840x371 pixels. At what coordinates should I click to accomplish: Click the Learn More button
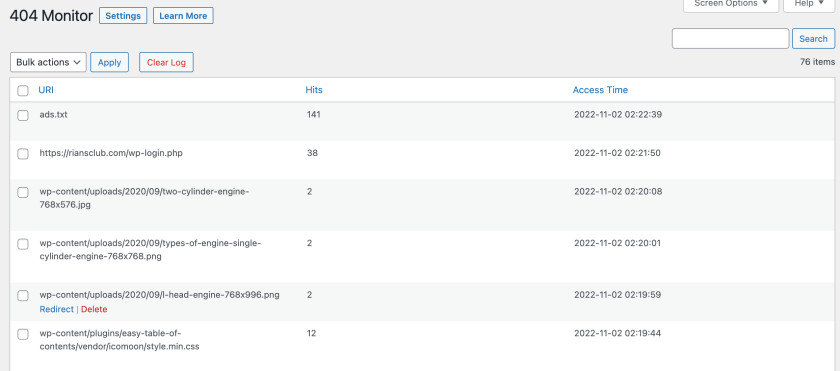(183, 16)
